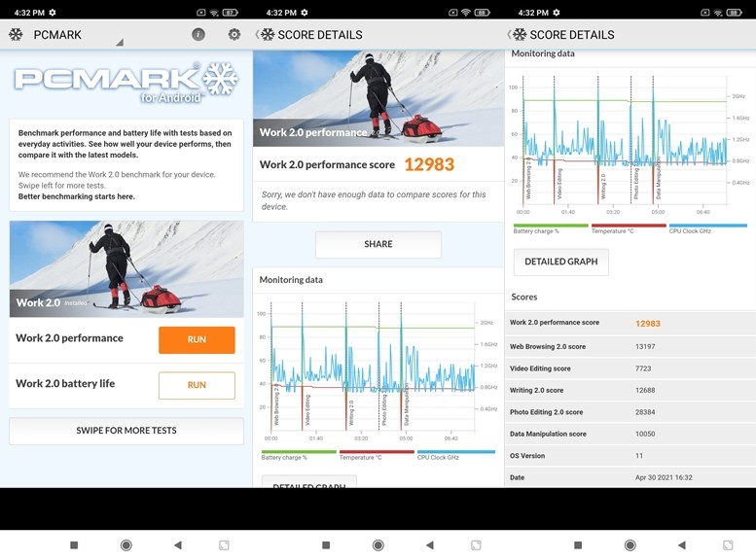This screenshot has width=756, height=560.
Task: Select Battery charge % legend in middle chart
Action: tap(299, 455)
